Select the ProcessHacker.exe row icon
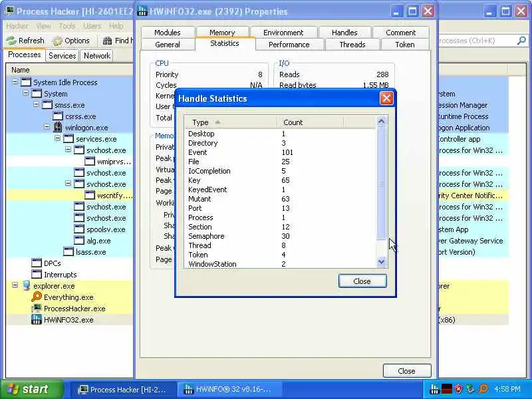 pyautogui.click(x=37, y=309)
